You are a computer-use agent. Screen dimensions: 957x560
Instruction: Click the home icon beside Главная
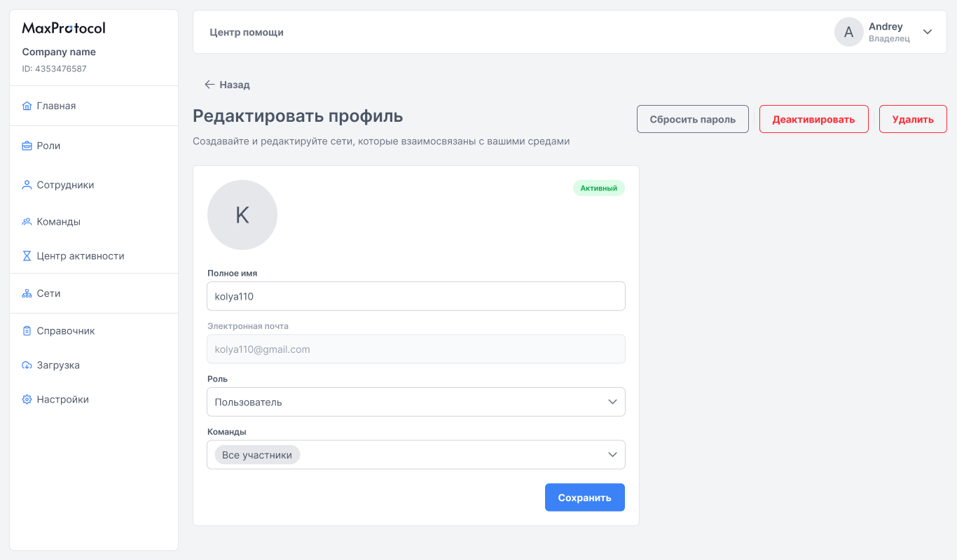[x=27, y=106]
